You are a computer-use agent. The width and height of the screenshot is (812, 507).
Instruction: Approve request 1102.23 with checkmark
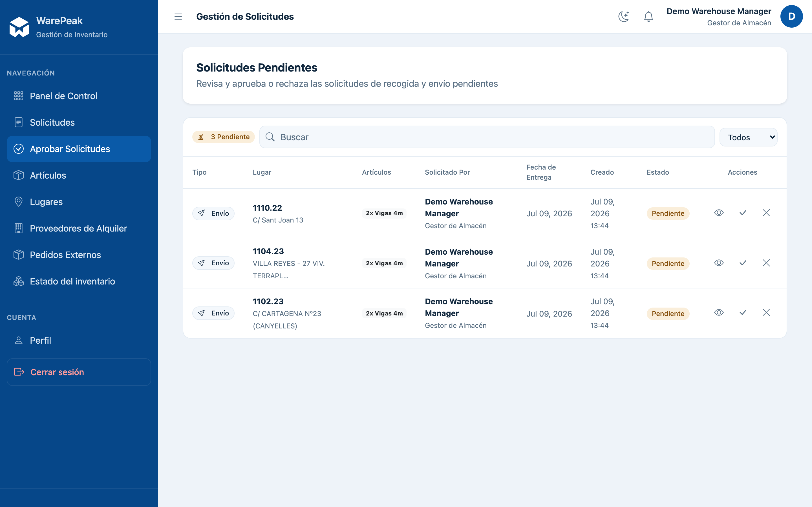(x=743, y=313)
